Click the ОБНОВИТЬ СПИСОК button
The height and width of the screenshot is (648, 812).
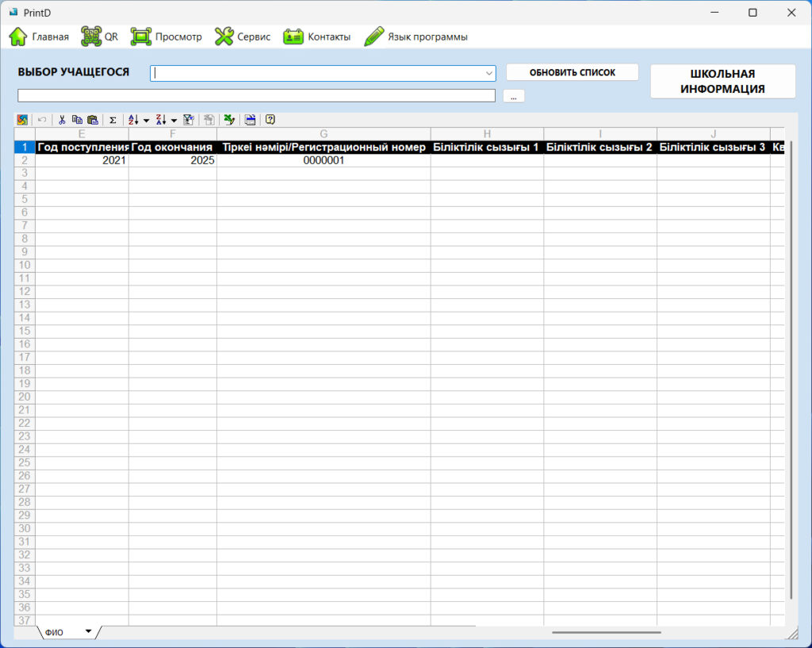coord(573,72)
